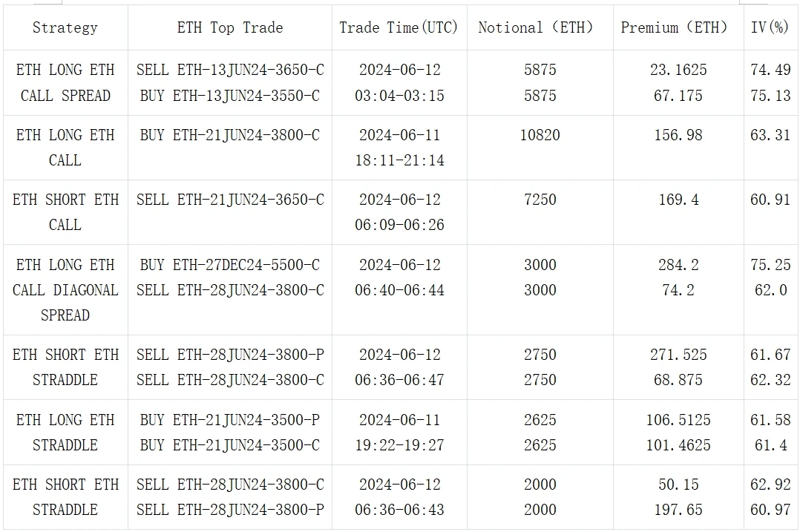Viewport: 800px width, 532px height.
Task: Click the 284.2 premium value
Action: (x=678, y=265)
